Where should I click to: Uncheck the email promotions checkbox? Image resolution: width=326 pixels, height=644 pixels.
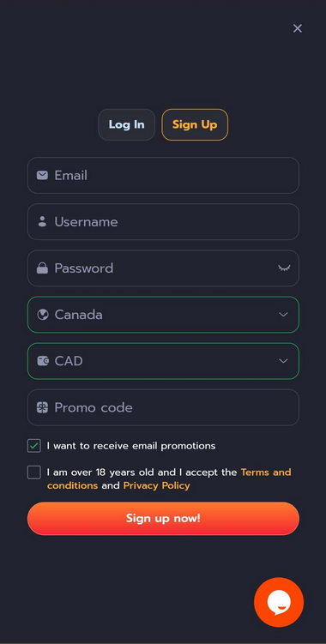34,446
